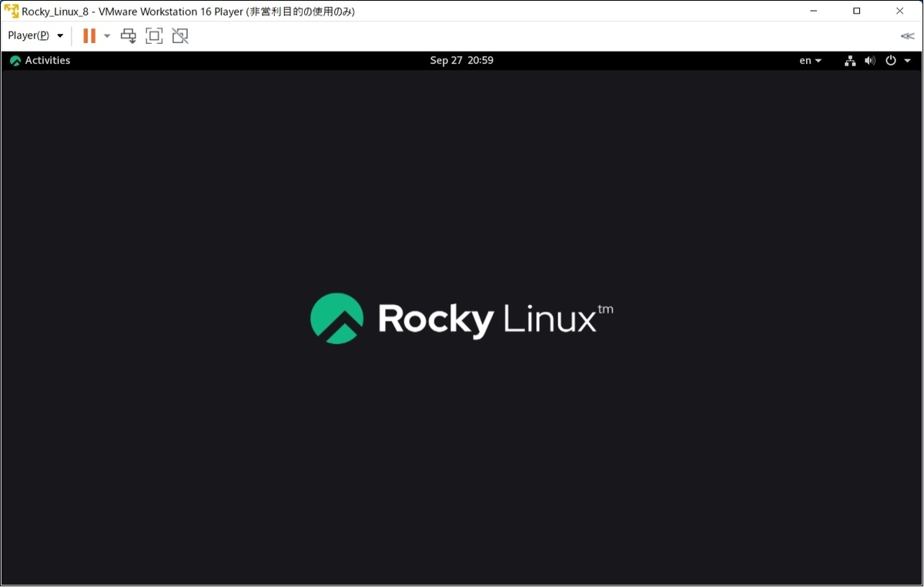
Task: Suspend the virtual machine with the pause icon
Action: pos(89,35)
